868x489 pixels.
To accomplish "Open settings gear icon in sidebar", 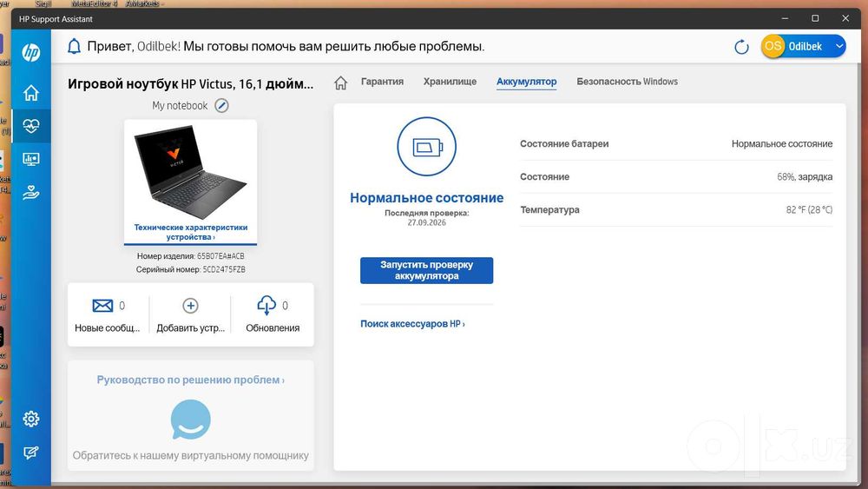I will 31,419.
